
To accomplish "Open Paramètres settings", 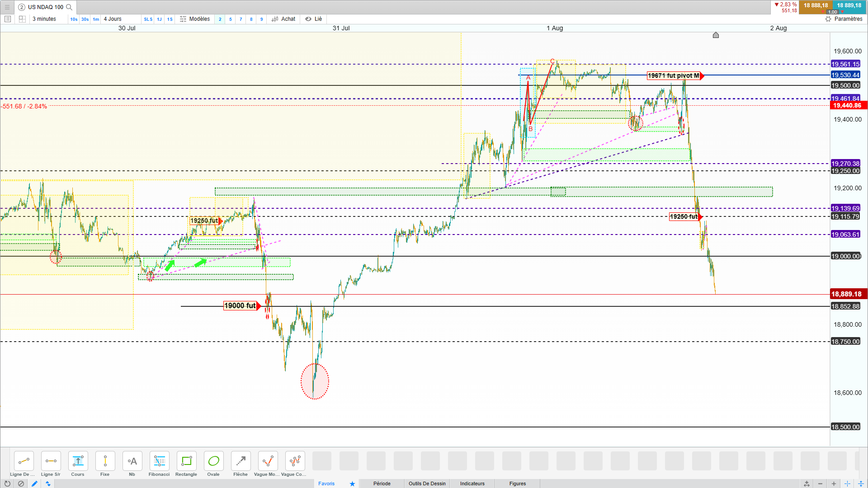I will [844, 19].
